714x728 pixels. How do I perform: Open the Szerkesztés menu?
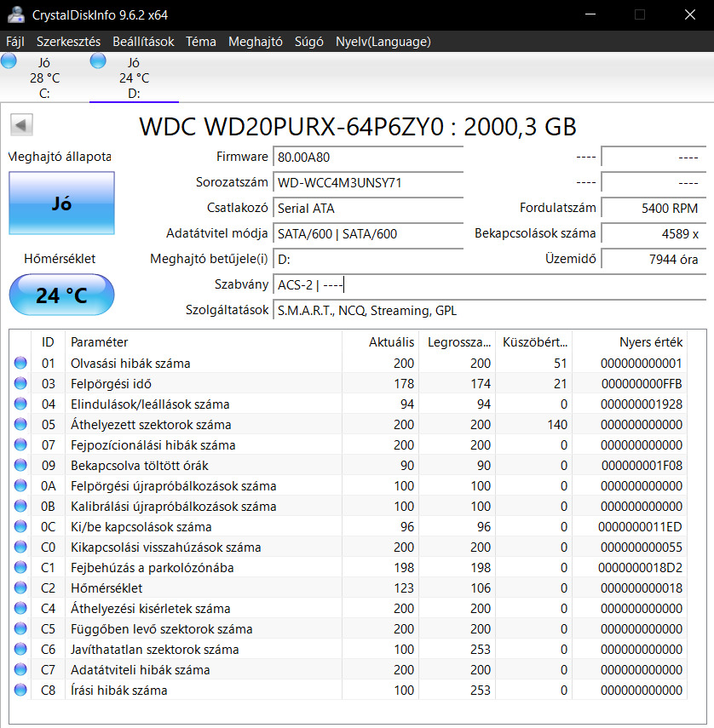click(x=68, y=42)
